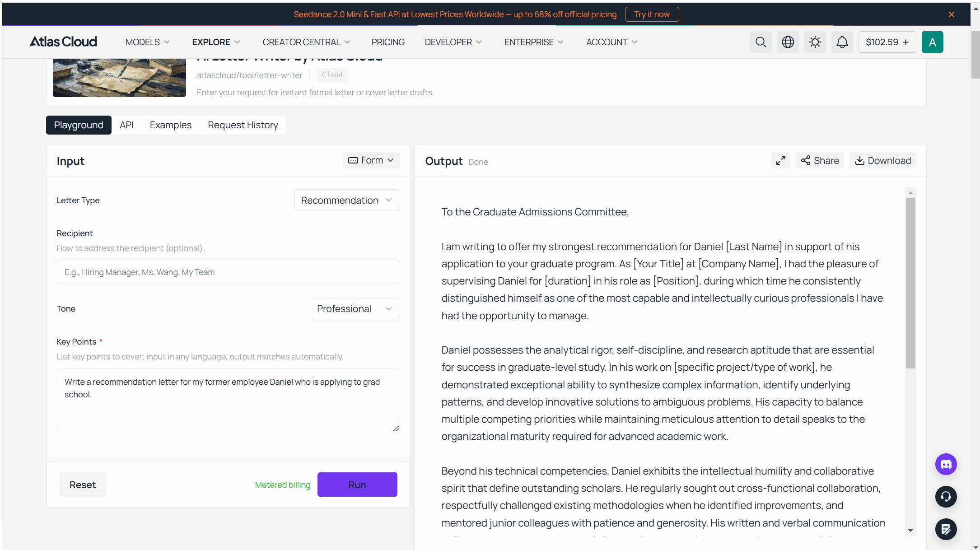Open the feedback note icon
Image resolution: width=980 pixels, height=550 pixels.
pyautogui.click(x=946, y=529)
